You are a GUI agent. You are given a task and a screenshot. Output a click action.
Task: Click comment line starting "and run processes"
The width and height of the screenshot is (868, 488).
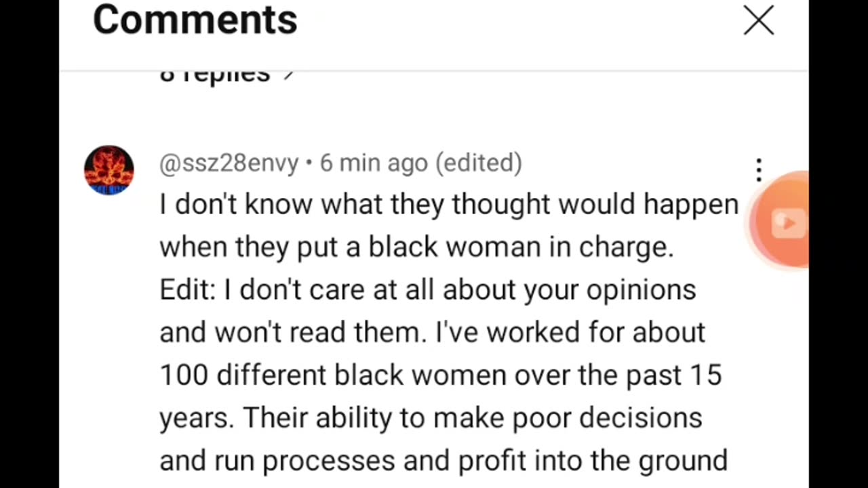click(x=443, y=461)
